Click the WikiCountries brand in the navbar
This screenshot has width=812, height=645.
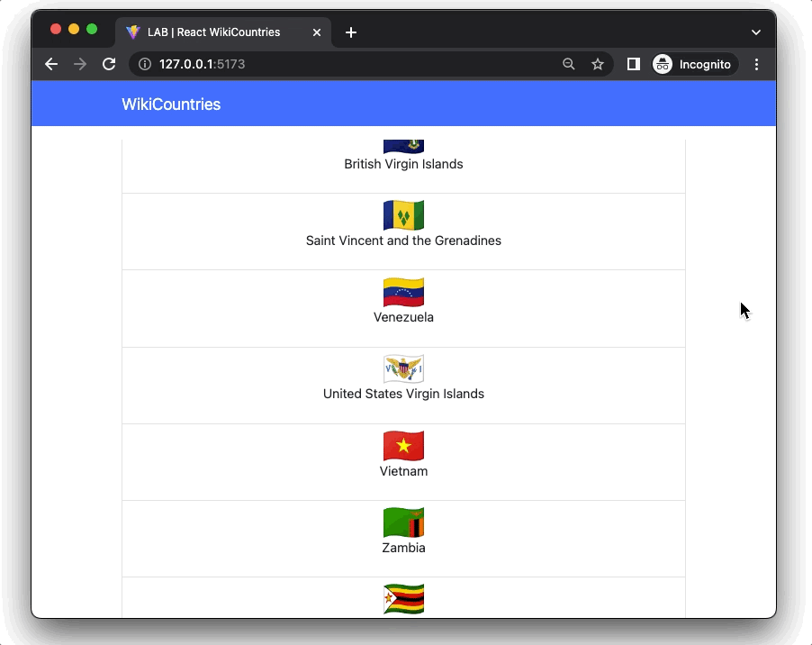[171, 104]
